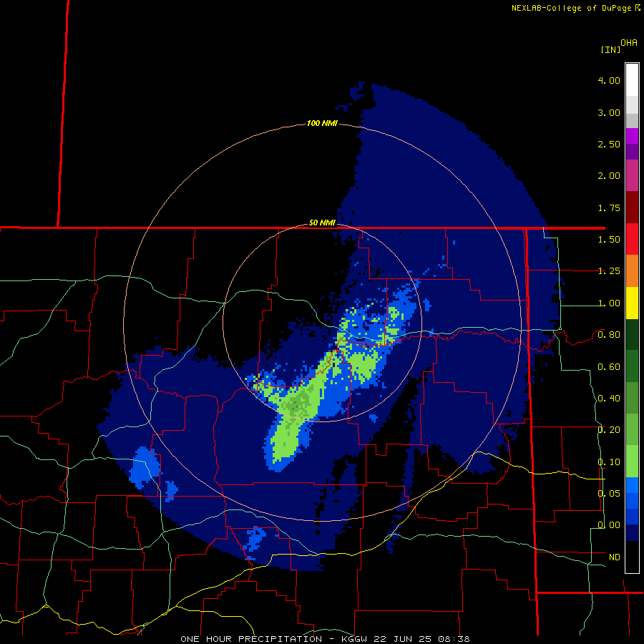
Task: Pick the yellow swatch beside 1.00
Action: [632, 303]
